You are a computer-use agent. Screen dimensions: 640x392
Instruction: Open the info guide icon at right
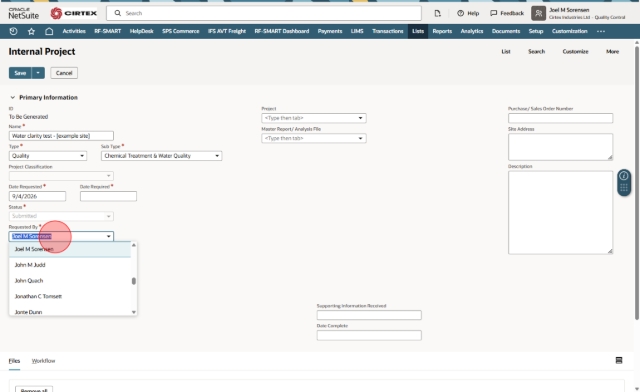pyautogui.click(x=624, y=176)
